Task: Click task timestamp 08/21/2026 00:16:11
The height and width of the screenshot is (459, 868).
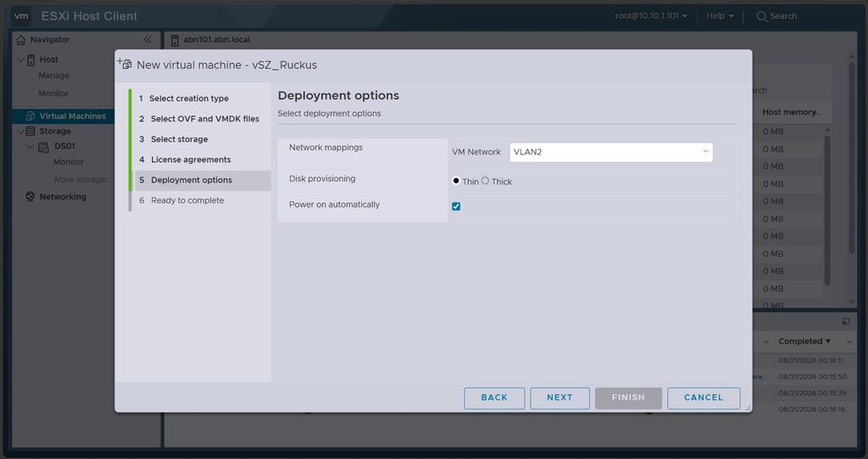Action: pyautogui.click(x=810, y=361)
